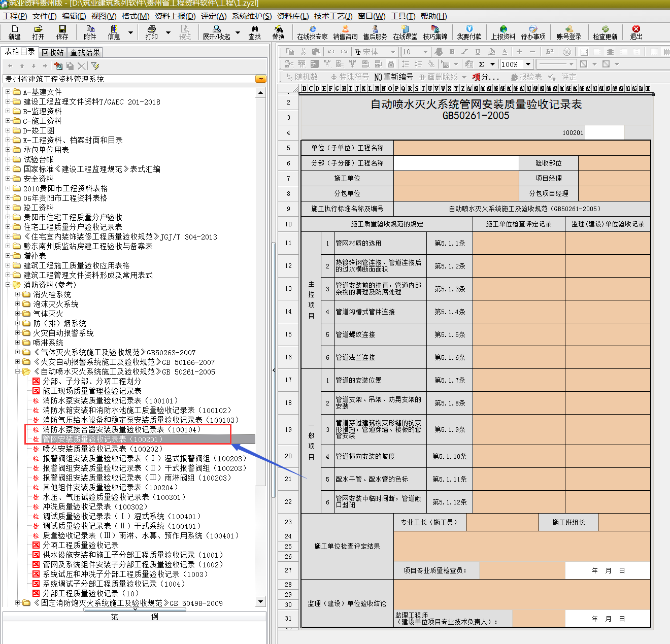The image size is (670, 644).
Task: Click the 打开 (Open) toolbar icon
Action: tap(38, 32)
